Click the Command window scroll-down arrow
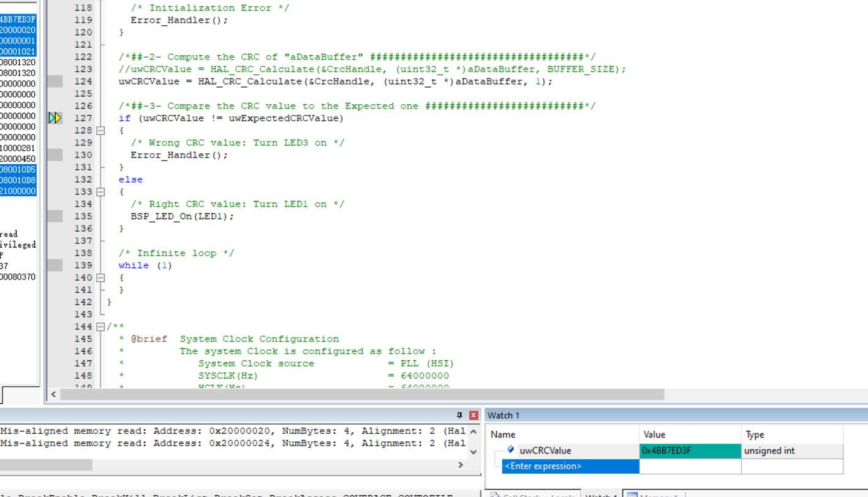 [x=472, y=452]
